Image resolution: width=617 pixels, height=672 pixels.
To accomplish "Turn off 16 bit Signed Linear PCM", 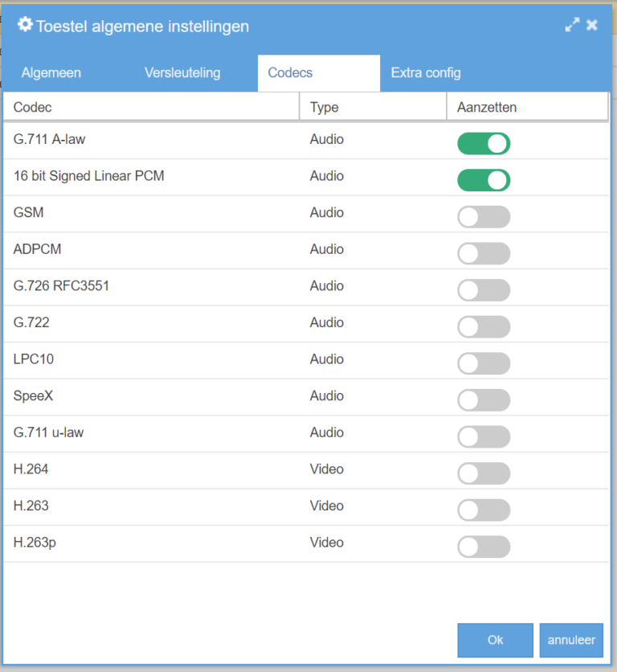I will (x=484, y=180).
